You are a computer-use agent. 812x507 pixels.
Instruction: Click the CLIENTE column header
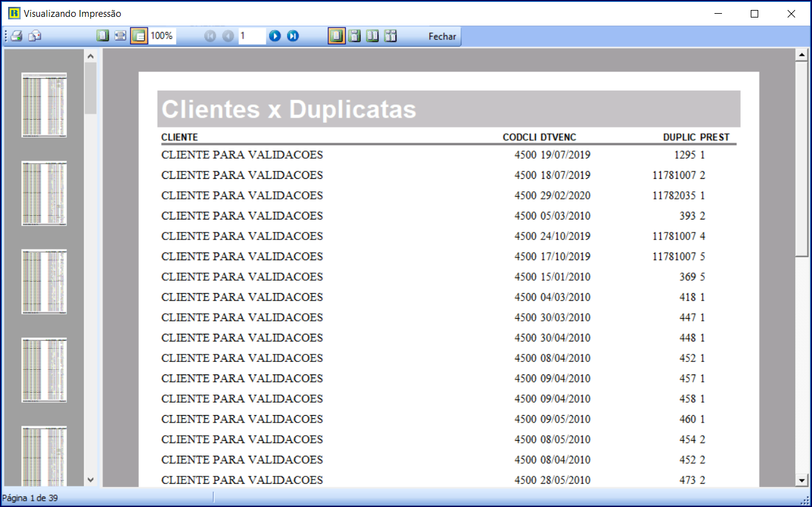tap(179, 138)
